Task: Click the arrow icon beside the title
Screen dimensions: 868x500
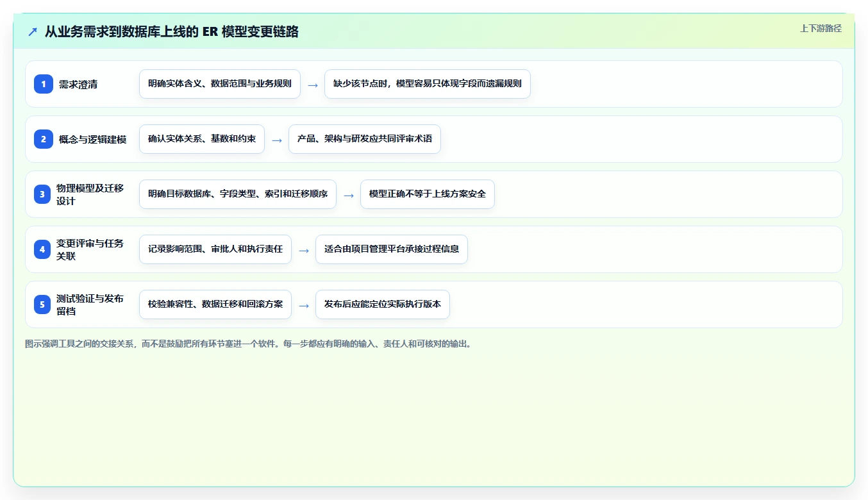Action: coord(32,31)
